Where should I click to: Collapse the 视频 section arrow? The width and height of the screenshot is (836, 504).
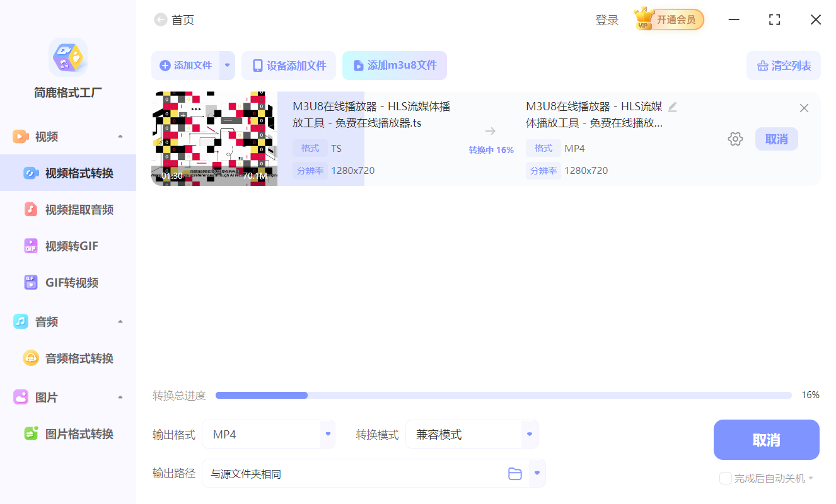120,137
